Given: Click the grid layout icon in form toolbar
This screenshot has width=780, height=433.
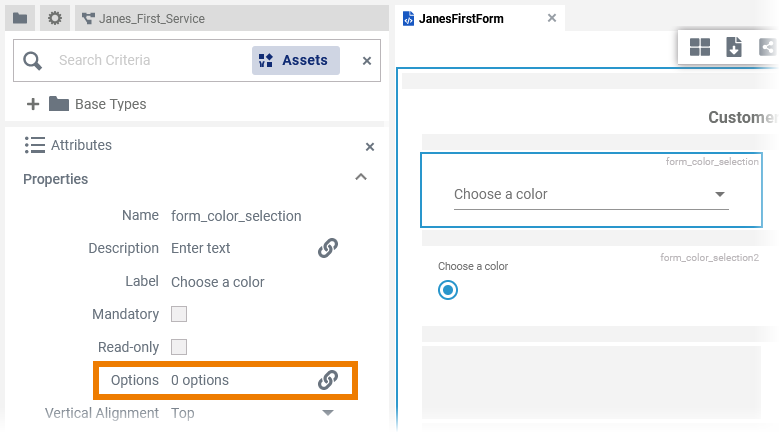Looking at the screenshot, I should (x=700, y=47).
